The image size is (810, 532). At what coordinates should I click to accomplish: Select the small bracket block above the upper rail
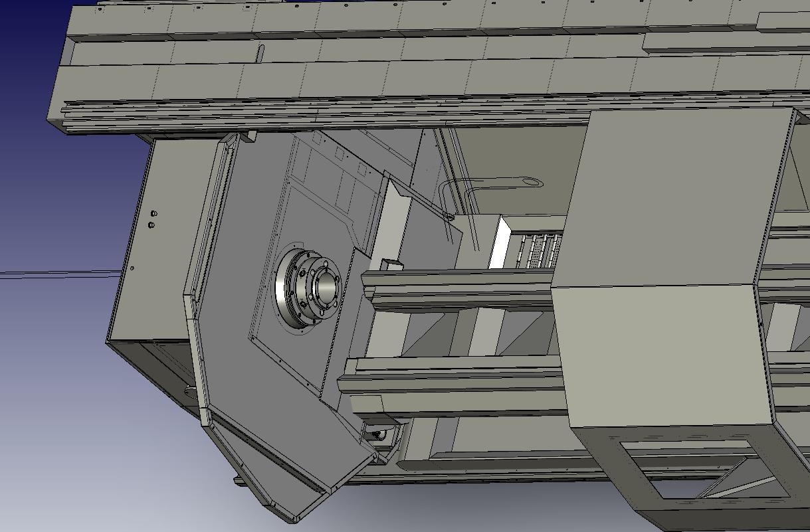click(391, 265)
